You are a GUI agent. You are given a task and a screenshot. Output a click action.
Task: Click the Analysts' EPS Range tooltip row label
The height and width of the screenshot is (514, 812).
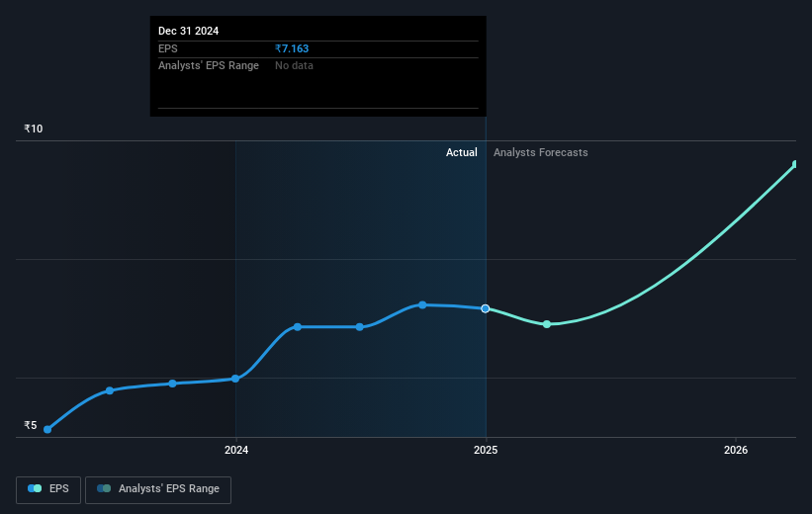(209, 66)
